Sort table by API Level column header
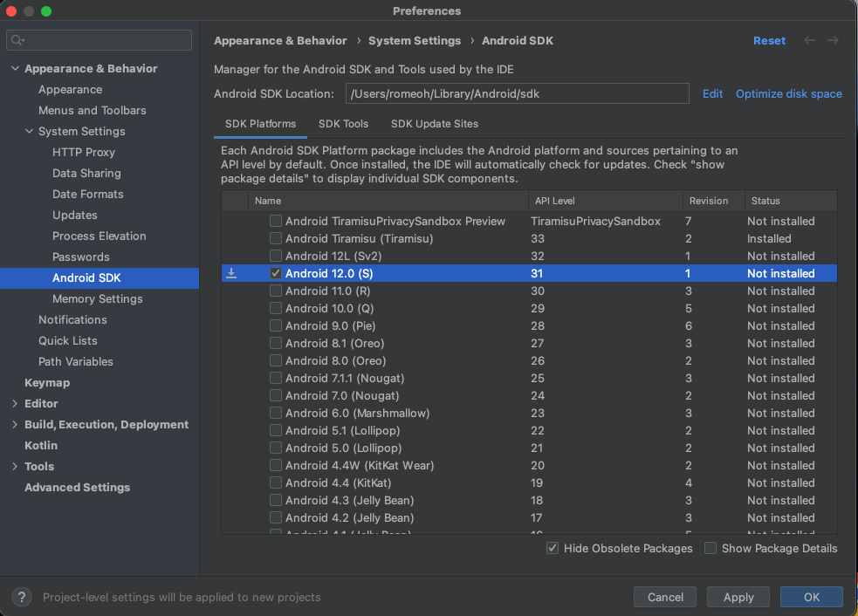 click(x=605, y=201)
